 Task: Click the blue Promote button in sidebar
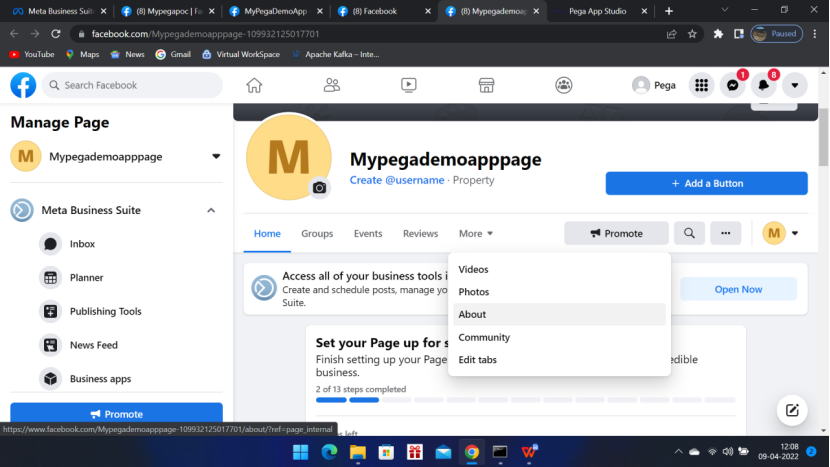(x=116, y=414)
